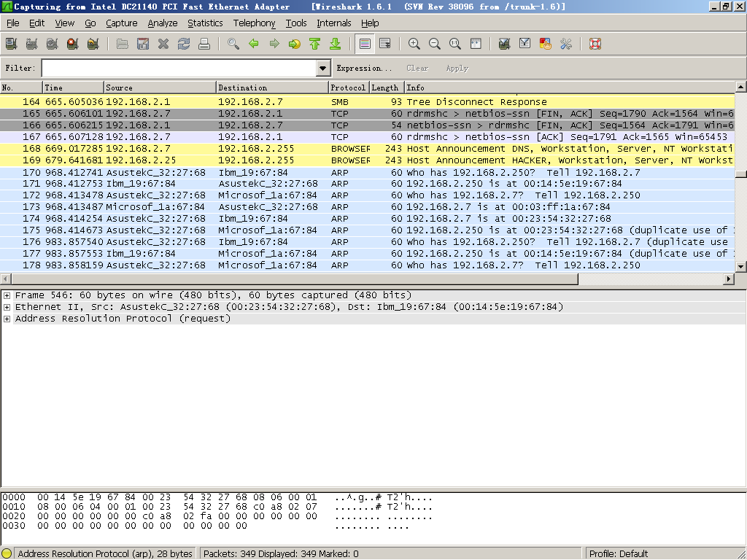Reload the capture file icon
The image size is (747, 560).
tap(184, 44)
